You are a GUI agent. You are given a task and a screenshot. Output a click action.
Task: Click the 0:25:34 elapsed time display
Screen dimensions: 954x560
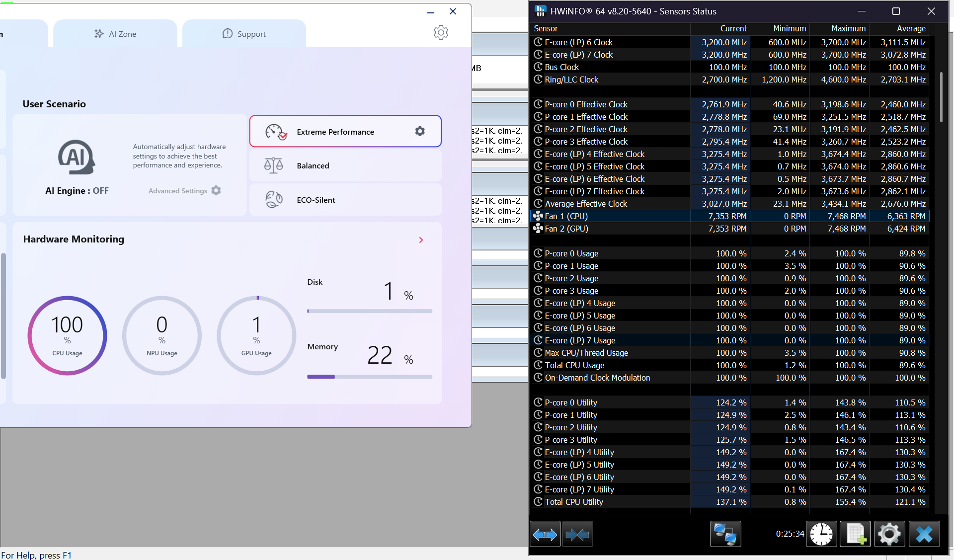790,534
